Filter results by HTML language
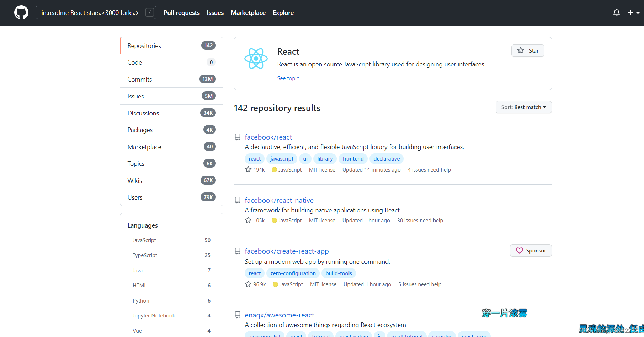Viewport: 644px width, 337px height. coord(171,286)
